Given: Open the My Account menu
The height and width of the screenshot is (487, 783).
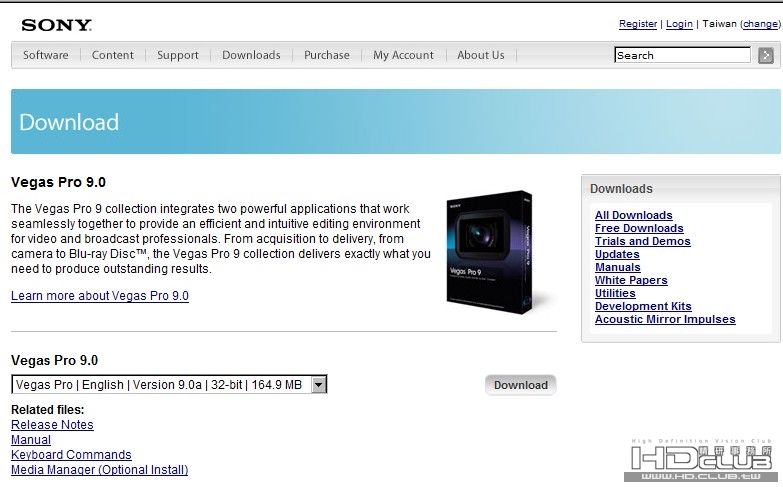Looking at the screenshot, I should click(x=403, y=55).
